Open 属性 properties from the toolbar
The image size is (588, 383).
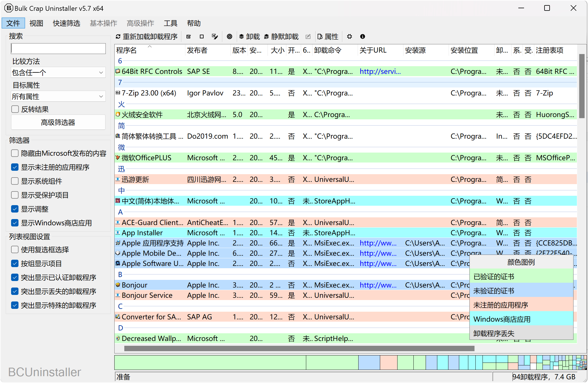(x=328, y=37)
